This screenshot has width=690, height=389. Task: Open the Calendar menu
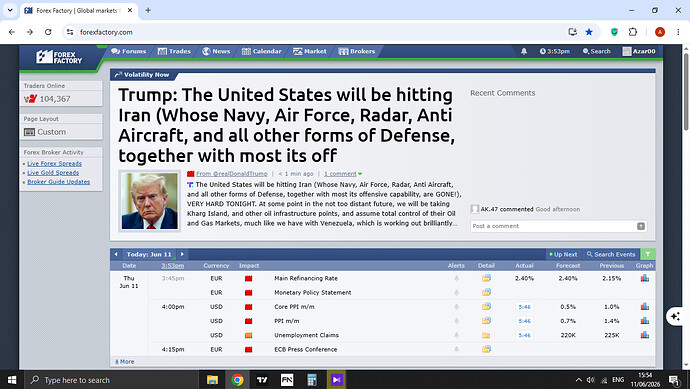[261, 51]
